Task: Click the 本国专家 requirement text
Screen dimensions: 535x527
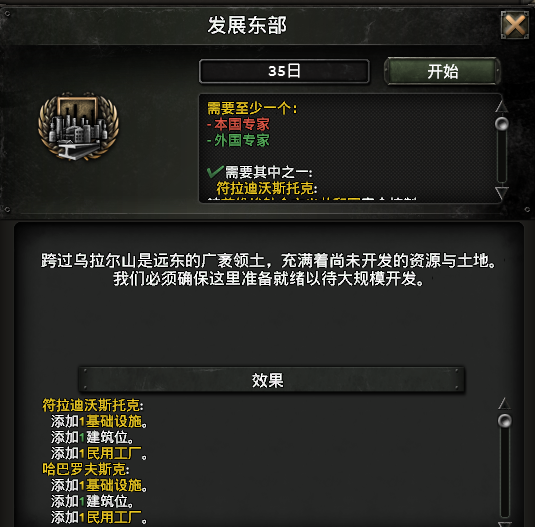Action: [x=242, y=124]
